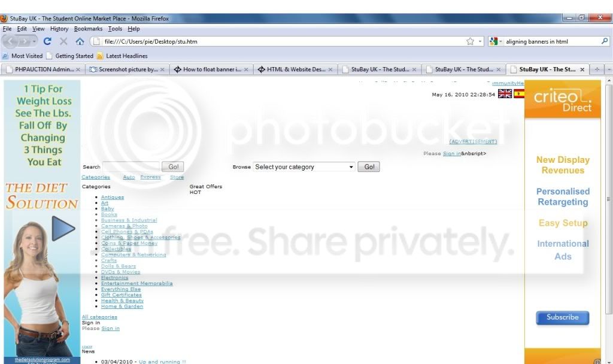Open Computers & Networking category
The image size is (613, 364).
(x=133, y=254)
